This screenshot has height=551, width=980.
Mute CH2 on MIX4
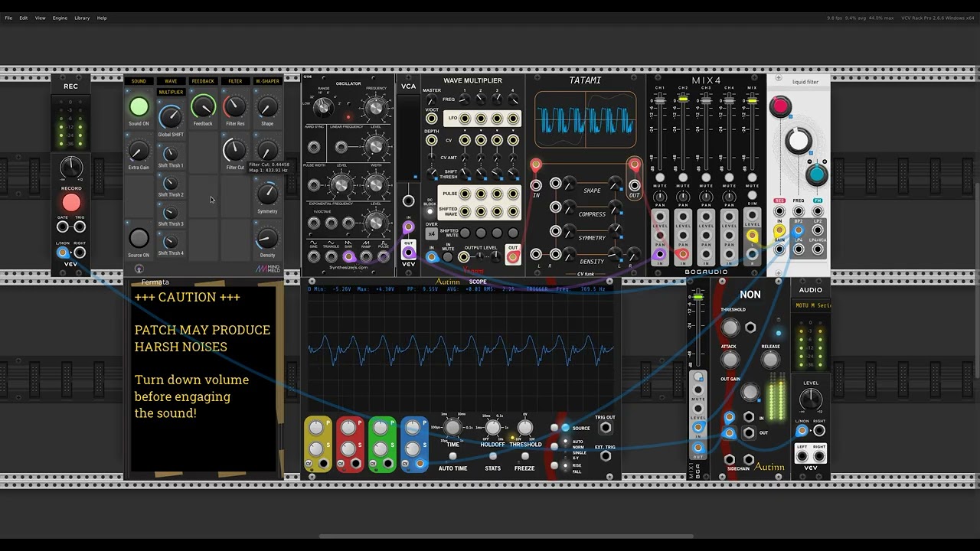683,178
